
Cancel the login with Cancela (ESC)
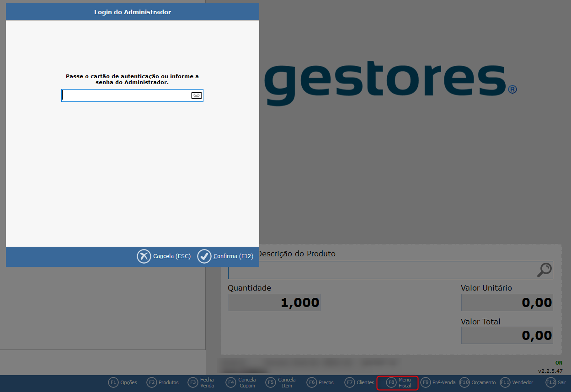[x=171, y=256]
